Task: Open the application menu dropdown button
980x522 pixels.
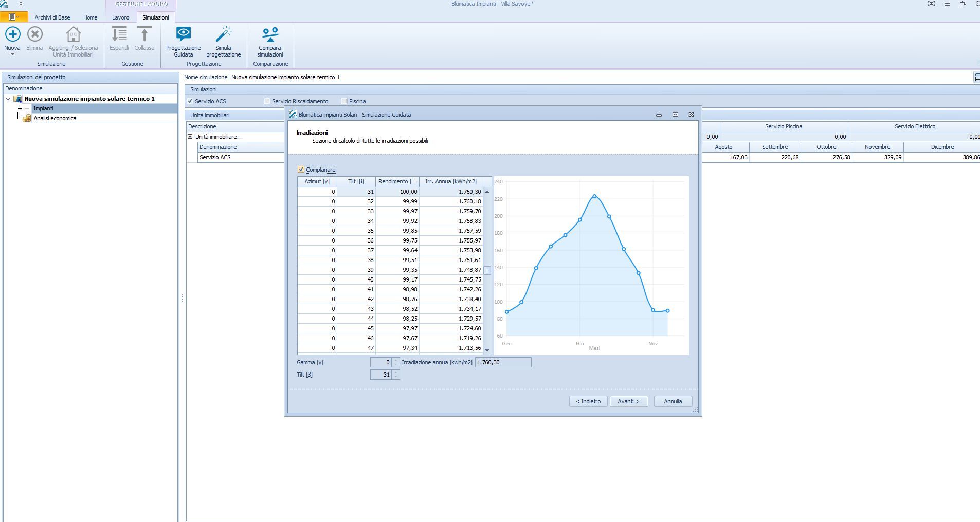Action: [x=13, y=17]
